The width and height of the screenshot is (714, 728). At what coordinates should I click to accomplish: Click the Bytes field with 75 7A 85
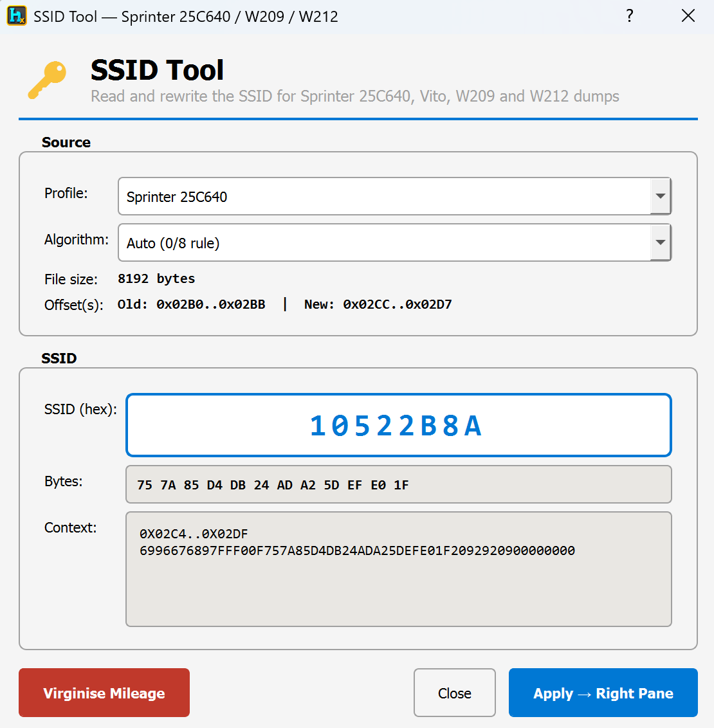coord(399,484)
